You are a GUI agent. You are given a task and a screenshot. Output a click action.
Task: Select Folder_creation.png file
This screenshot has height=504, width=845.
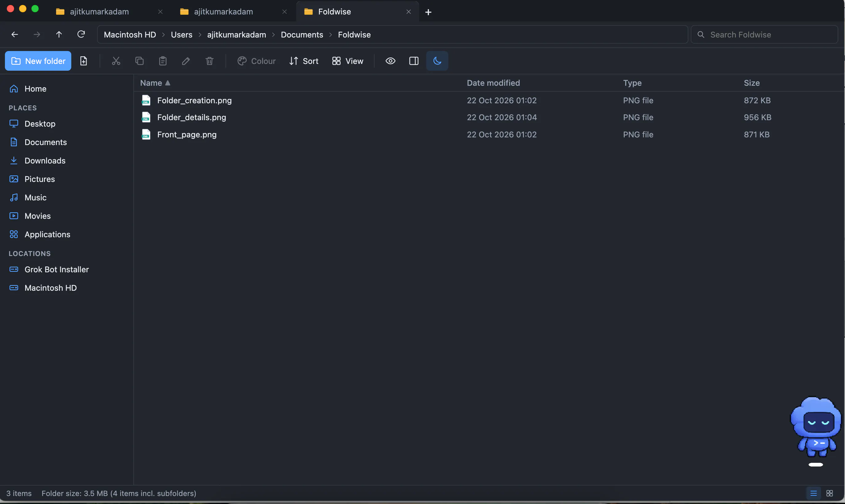tap(488, 100)
